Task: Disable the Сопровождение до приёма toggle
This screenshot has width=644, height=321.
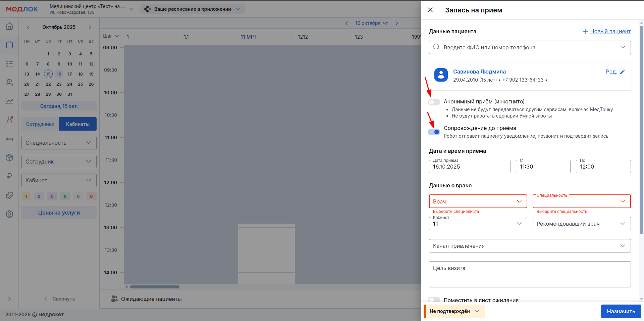Action: tap(434, 132)
